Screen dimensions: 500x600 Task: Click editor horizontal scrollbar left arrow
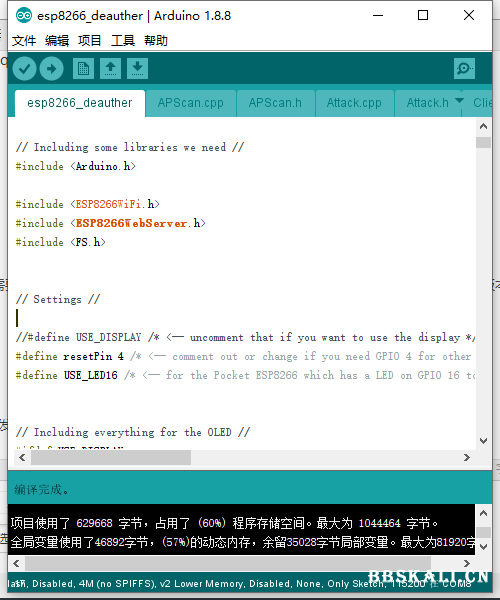[22, 458]
